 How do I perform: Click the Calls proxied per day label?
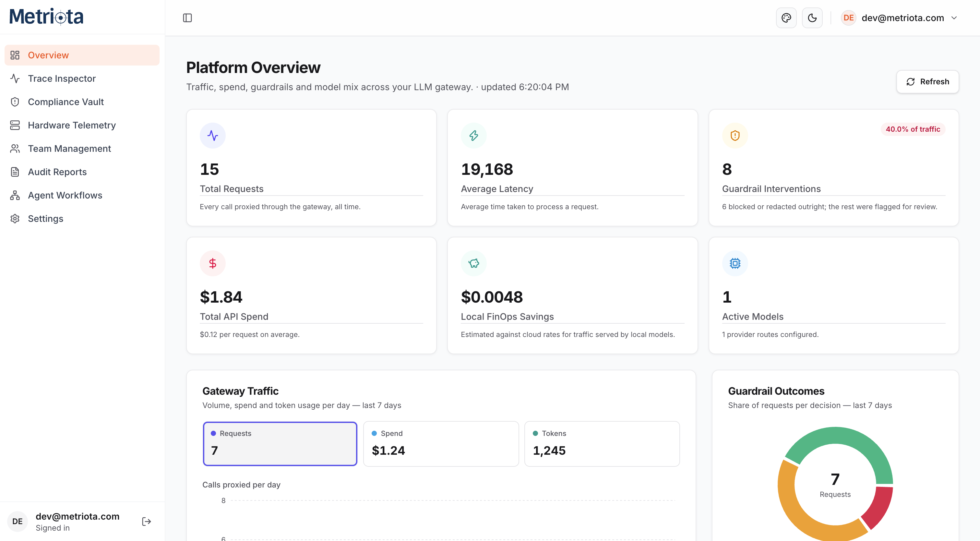(x=241, y=485)
